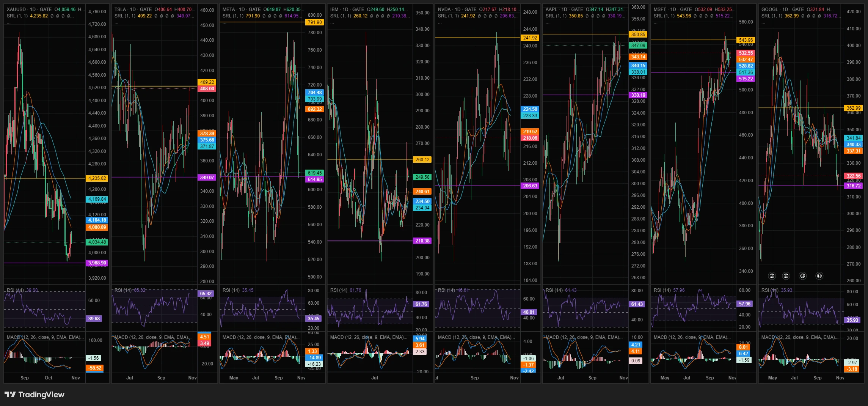Click the yellow 260.12 price label on IBM axis
Image resolution: width=868 pixels, height=406 pixels.
(x=422, y=160)
